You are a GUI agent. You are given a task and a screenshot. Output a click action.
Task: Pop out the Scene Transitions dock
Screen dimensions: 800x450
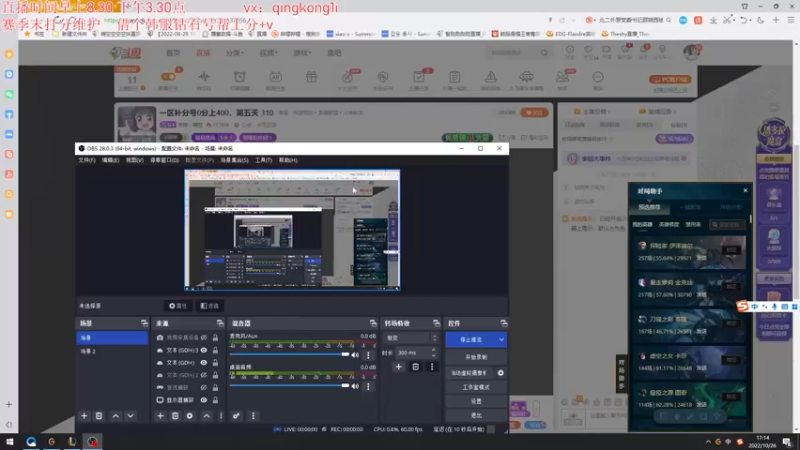(436, 323)
